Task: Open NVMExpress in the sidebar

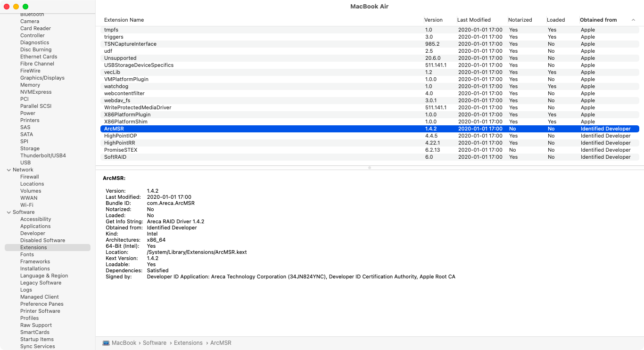Action: [x=36, y=92]
